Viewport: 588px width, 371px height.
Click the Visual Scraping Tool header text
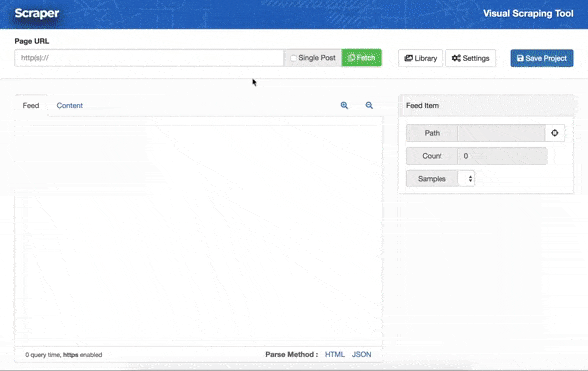pyautogui.click(x=528, y=14)
